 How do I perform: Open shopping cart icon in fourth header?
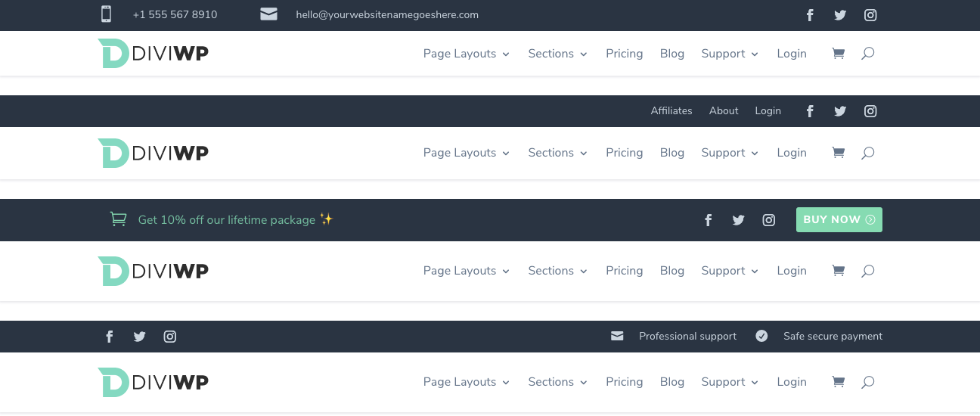tap(838, 382)
